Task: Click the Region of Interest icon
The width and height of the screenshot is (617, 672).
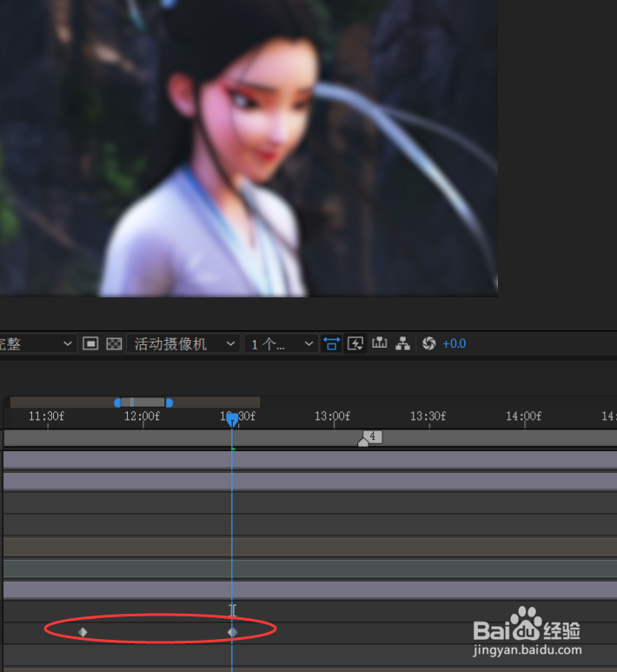Action: pos(90,343)
